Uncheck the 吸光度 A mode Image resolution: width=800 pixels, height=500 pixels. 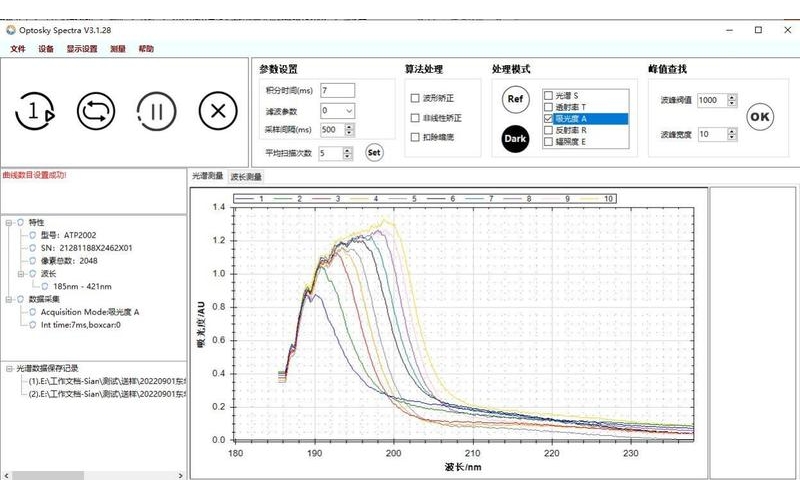click(547, 119)
